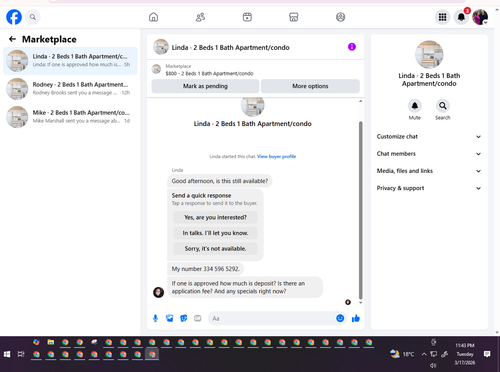Viewport: 500px width, 372px height.
Task: Open Task View on the taskbar
Action: [x=21, y=354]
